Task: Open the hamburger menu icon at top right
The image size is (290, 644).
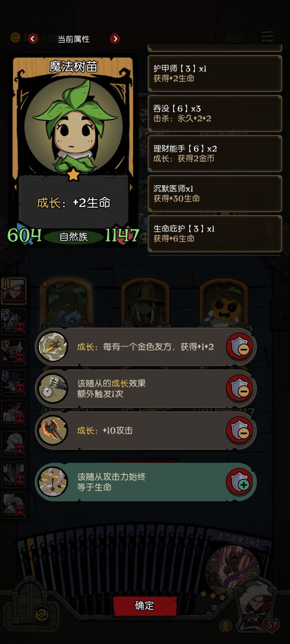Action: tap(267, 37)
